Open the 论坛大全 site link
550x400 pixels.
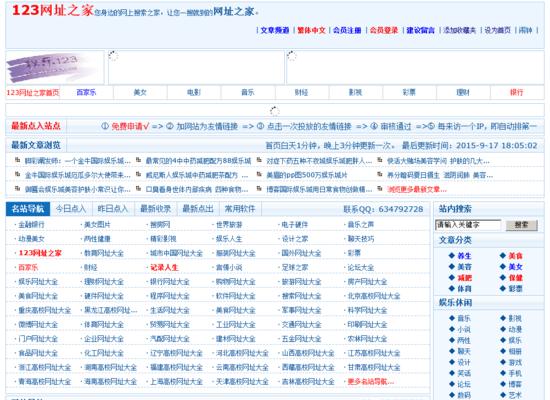point(361,267)
